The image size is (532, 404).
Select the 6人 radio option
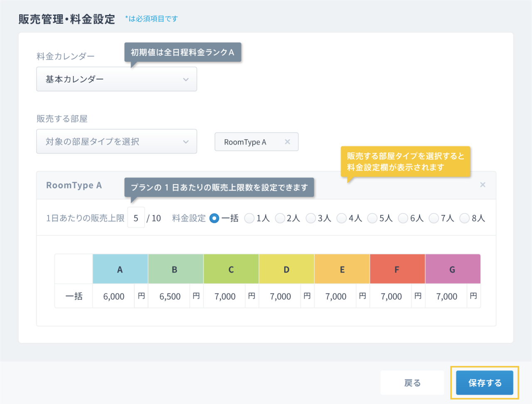pyautogui.click(x=403, y=218)
